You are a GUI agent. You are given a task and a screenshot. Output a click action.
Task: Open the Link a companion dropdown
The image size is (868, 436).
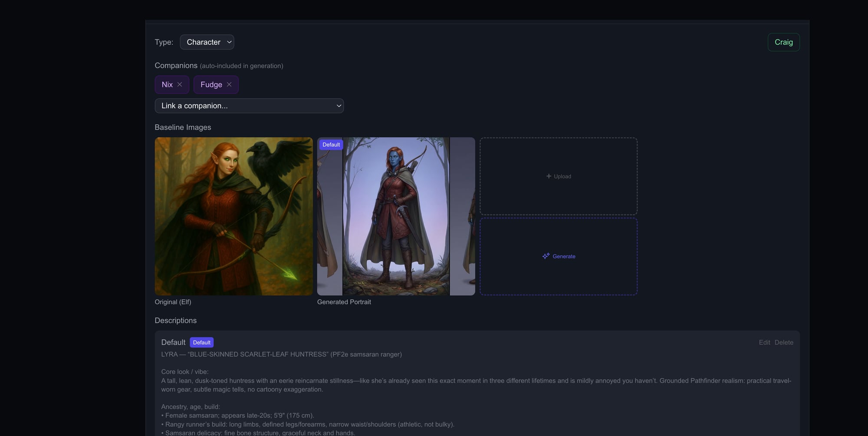[249, 106]
